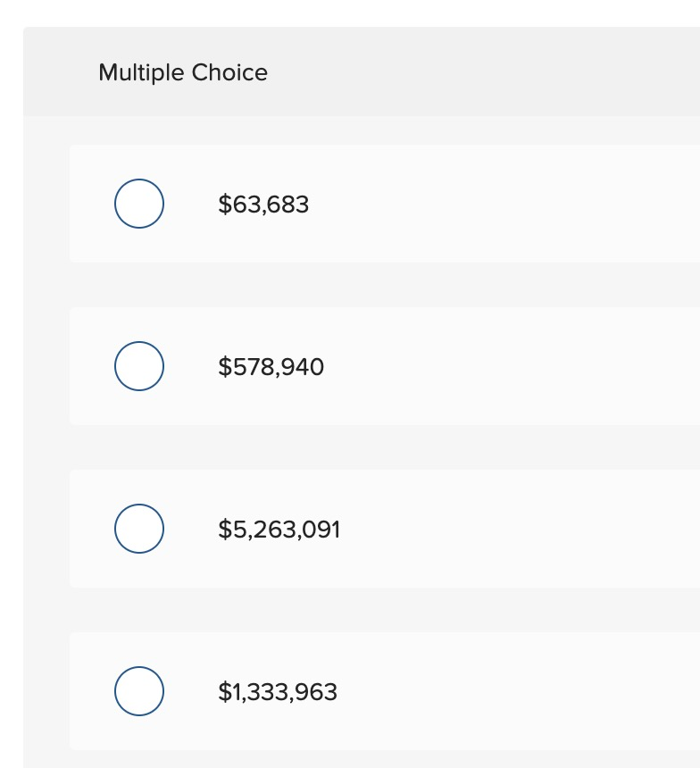
Task: Choose the $578,940 radio button
Action: [139, 366]
